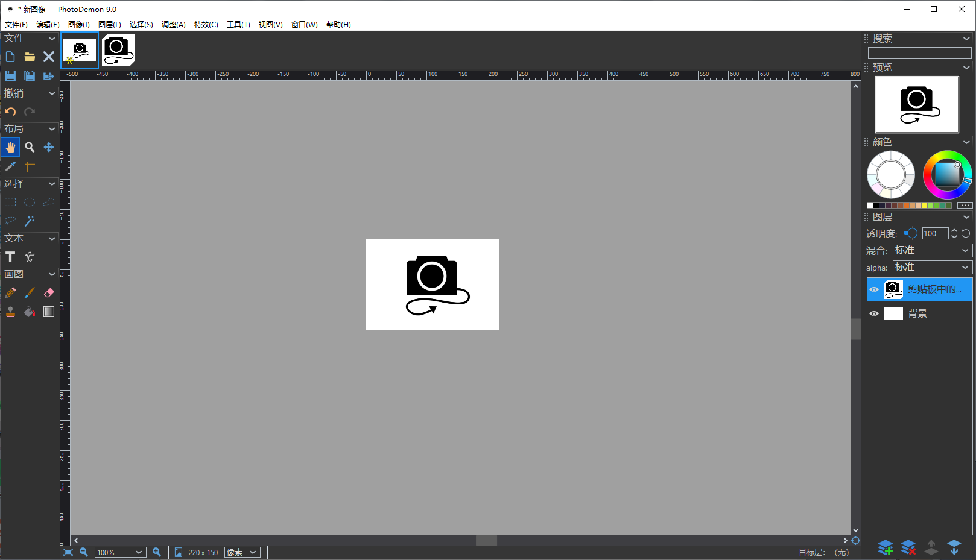Select the Move layer tool
976x560 pixels.
coord(49,147)
